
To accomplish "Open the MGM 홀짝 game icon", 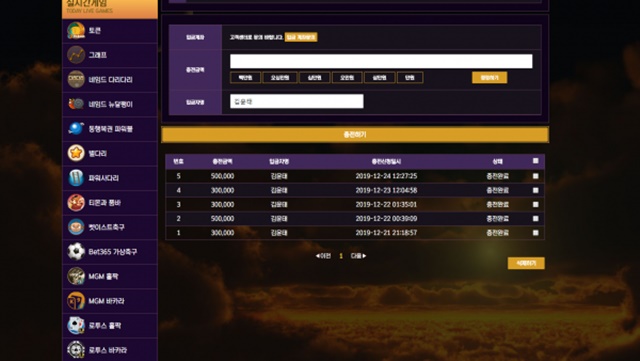I will pos(76,276).
